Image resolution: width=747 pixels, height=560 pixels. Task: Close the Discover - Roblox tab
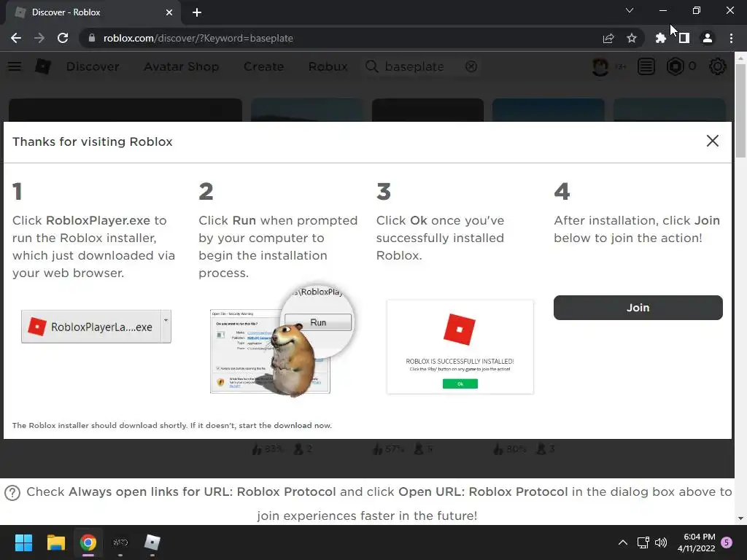169,12
